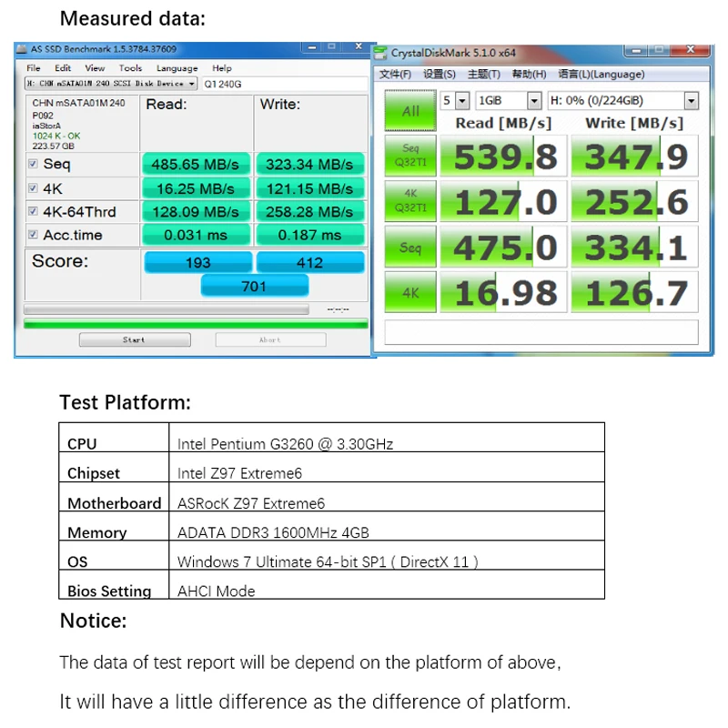Click the 252.6 write value in CrystalDiskMark
The width and height of the screenshot is (728, 728).
point(634,201)
